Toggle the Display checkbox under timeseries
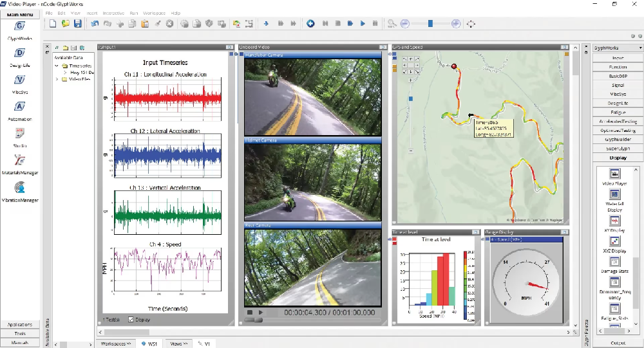644x348 pixels. pyautogui.click(x=132, y=319)
